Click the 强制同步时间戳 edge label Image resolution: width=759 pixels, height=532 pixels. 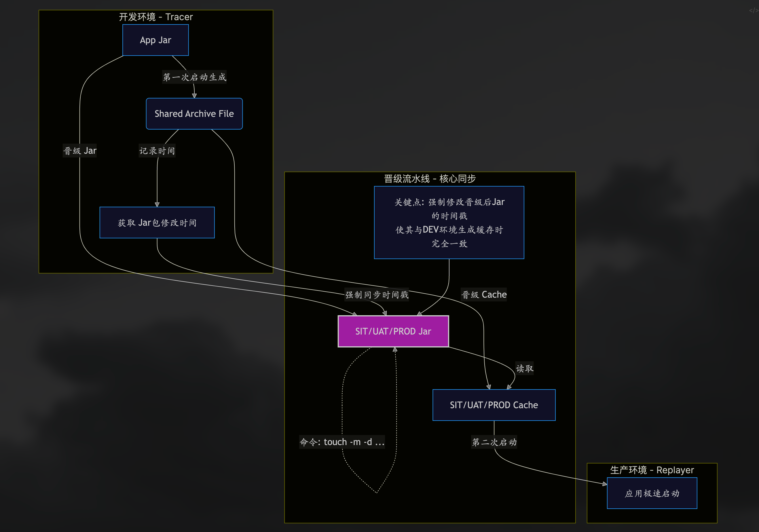[x=377, y=295]
